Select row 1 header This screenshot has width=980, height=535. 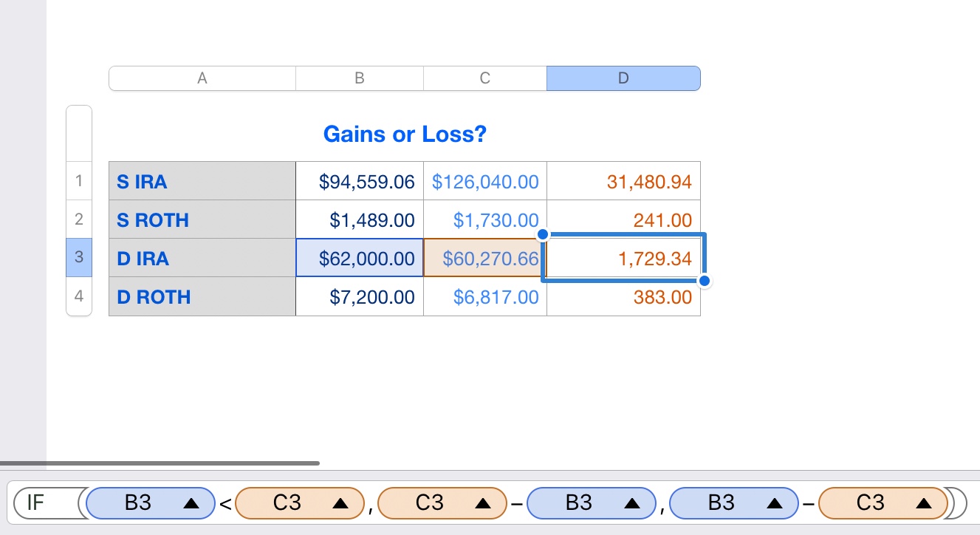click(79, 181)
